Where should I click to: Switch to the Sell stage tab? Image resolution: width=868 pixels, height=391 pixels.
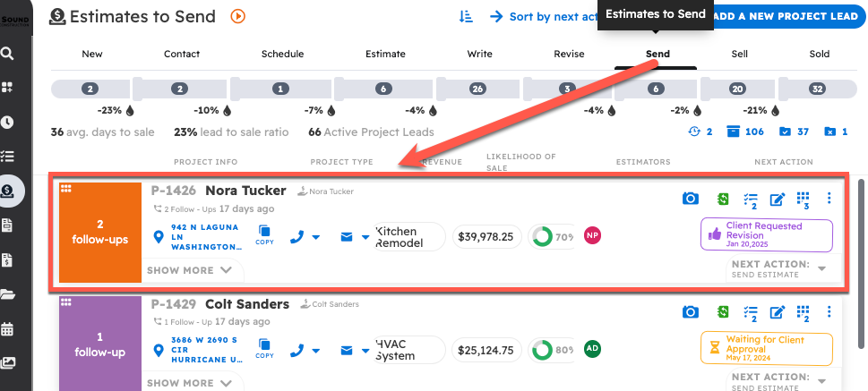coord(739,54)
